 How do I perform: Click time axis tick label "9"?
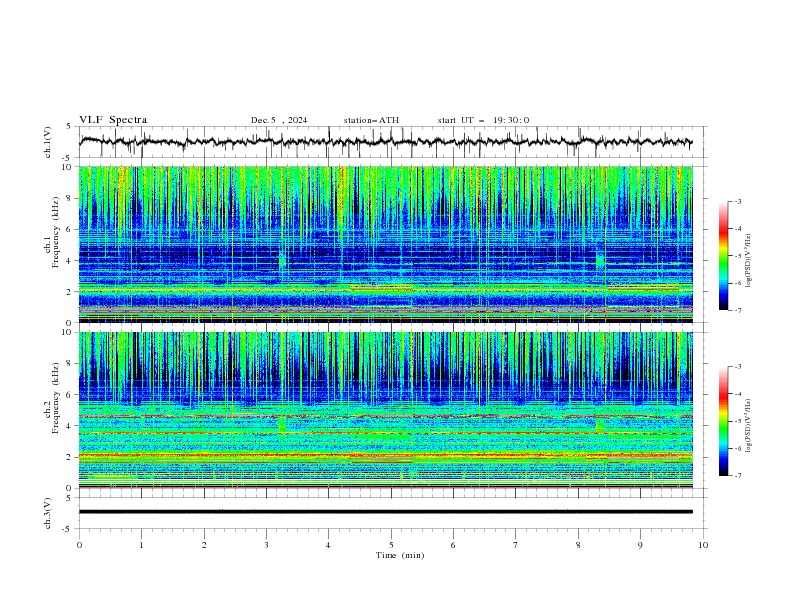click(640, 545)
